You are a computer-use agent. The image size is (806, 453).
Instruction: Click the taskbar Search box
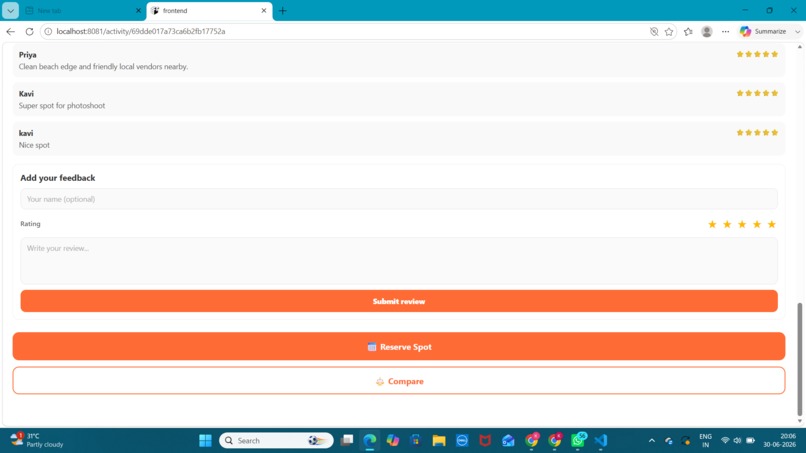click(276, 441)
